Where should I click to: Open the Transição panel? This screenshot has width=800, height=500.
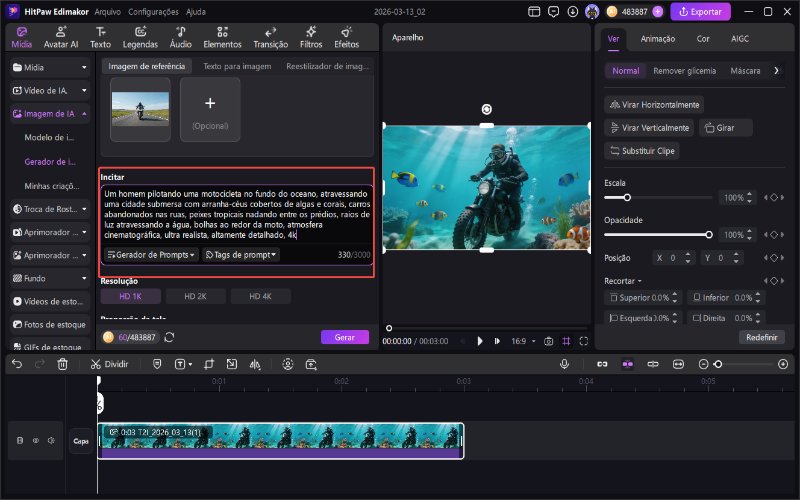pos(270,37)
